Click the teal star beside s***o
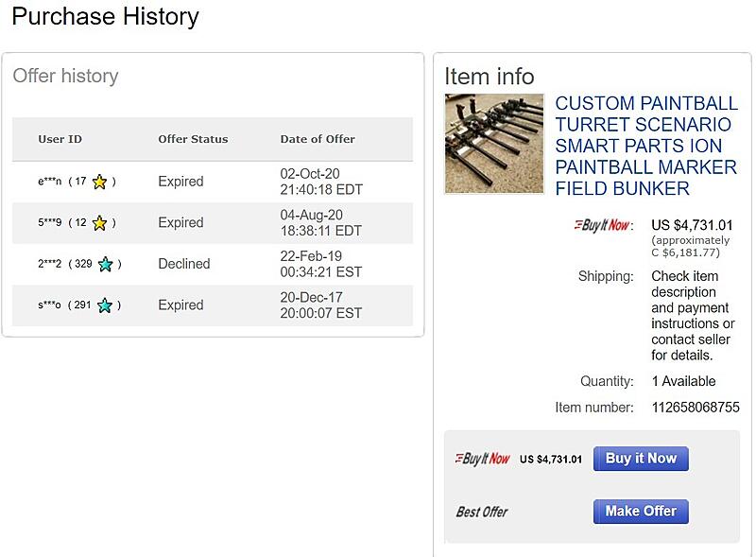The image size is (756, 557). (x=105, y=305)
